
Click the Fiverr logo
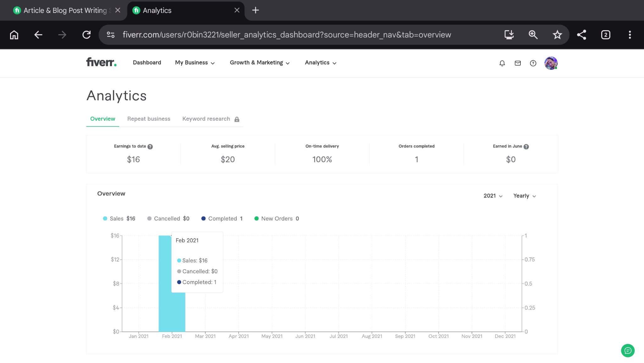click(101, 62)
